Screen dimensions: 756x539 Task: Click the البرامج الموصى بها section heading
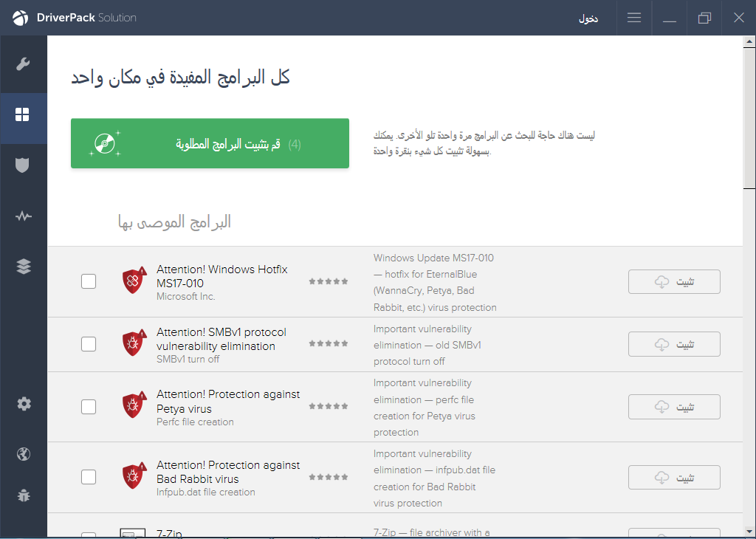point(174,222)
